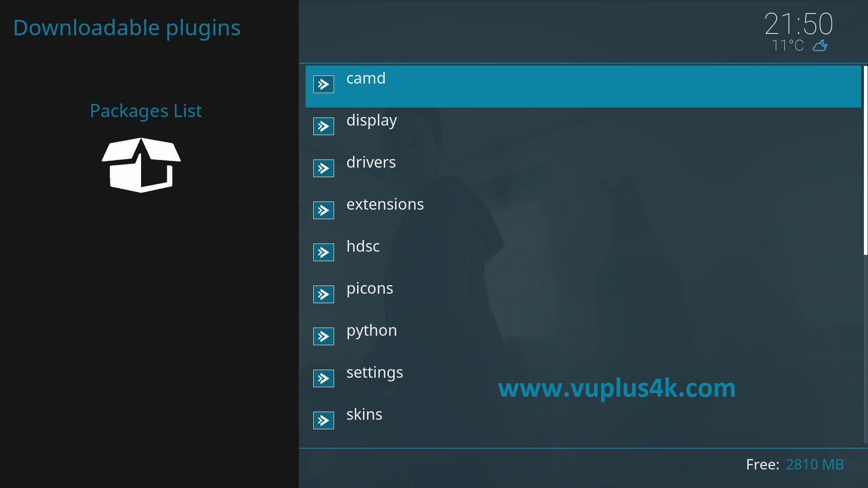Viewport: 868px width, 488px height.
Task: Click the Downloadable plugins title
Action: [x=127, y=28]
